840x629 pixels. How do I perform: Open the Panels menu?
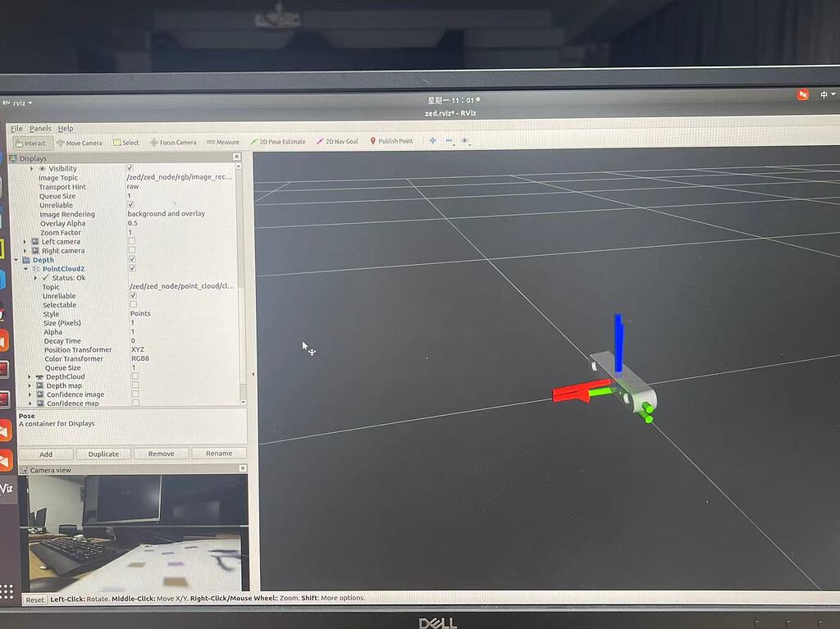pyautogui.click(x=42, y=129)
